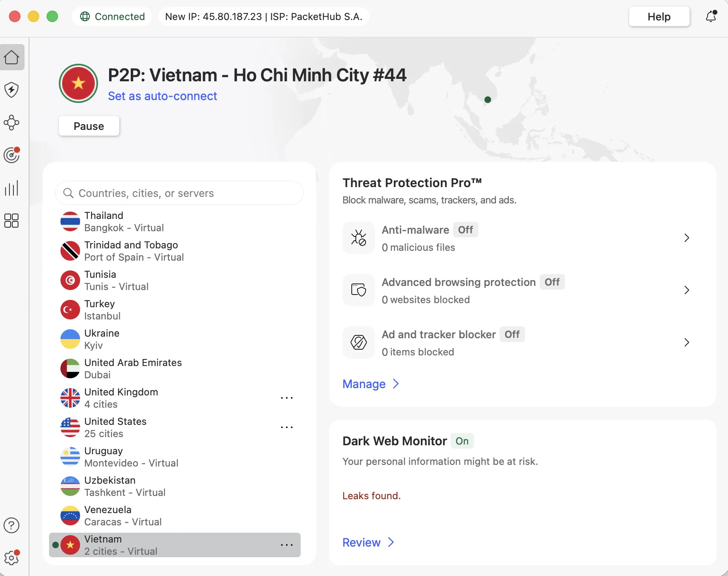Open the Home panel in the sidebar
Screen dimensions: 728x576
12,57
